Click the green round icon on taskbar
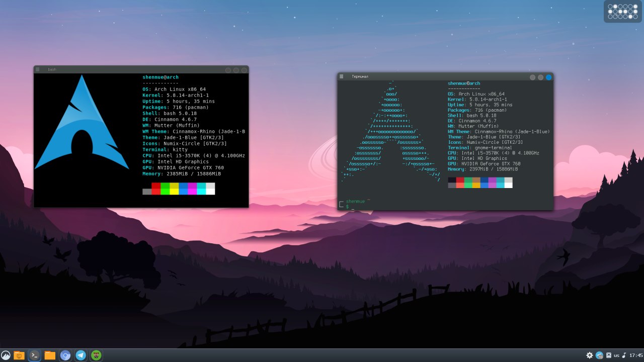The width and height of the screenshot is (644, 362). point(96,355)
